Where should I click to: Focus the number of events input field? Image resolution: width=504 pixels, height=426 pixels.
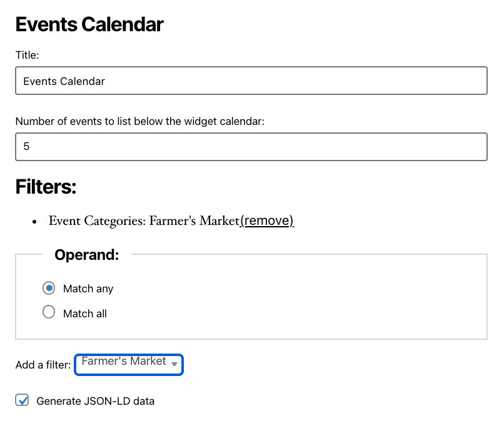[x=251, y=147]
